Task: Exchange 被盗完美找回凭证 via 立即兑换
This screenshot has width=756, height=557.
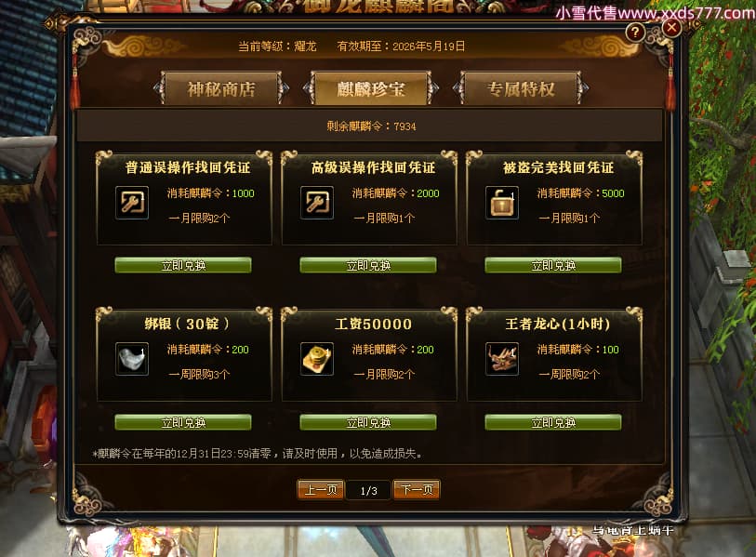Action: click(553, 265)
